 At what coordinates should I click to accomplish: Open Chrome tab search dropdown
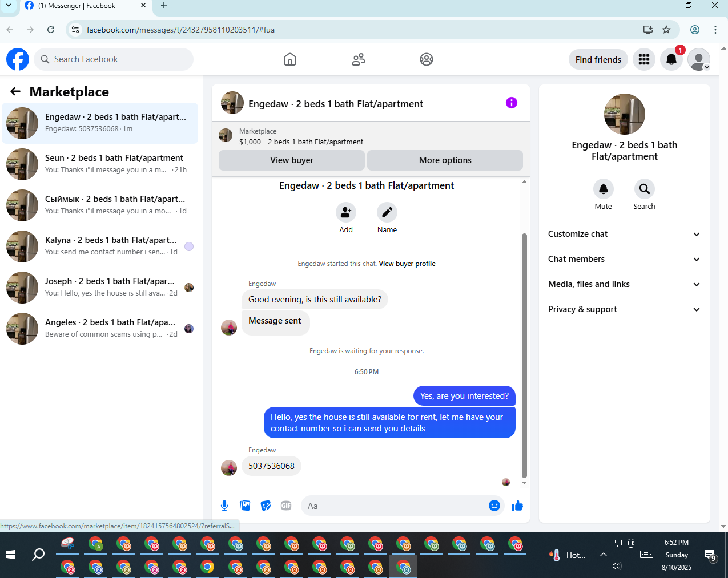click(9, 6)
